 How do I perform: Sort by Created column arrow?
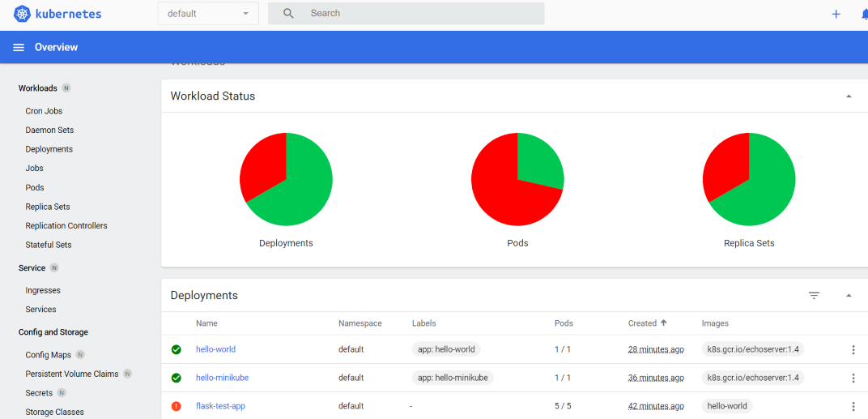pyautogui.click(x=664, y=323)
